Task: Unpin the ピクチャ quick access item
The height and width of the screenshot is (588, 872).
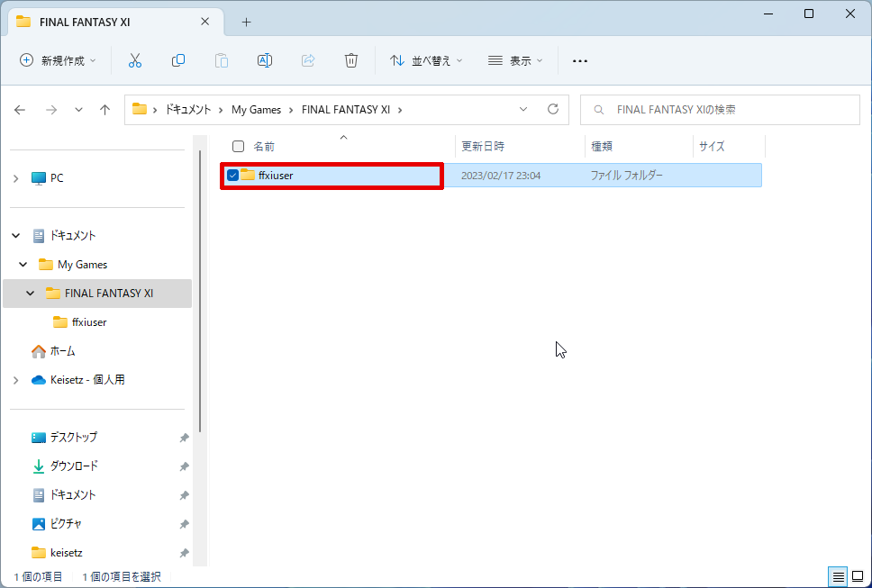Action: pos(184,525)
